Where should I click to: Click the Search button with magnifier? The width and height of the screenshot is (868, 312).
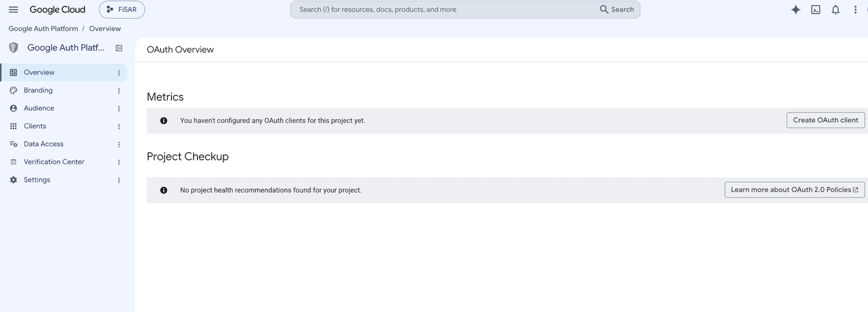click(617, 9)
